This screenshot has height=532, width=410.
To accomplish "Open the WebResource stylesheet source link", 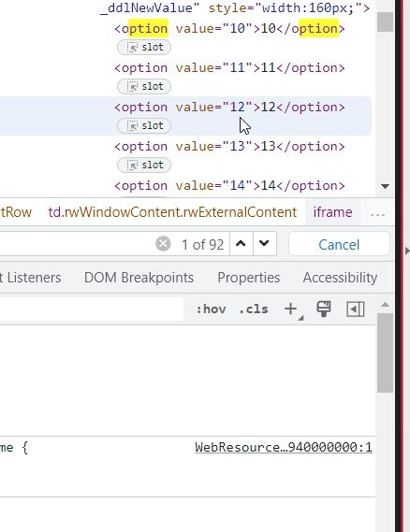I will click(x=284, y=447).
